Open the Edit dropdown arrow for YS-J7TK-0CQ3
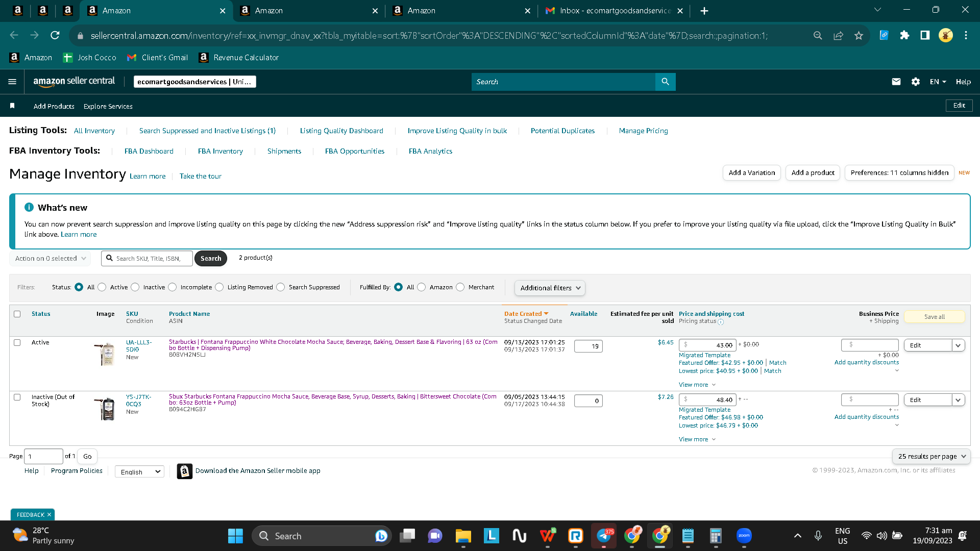The width and height of the screenshot is (980, 551). 959,400
